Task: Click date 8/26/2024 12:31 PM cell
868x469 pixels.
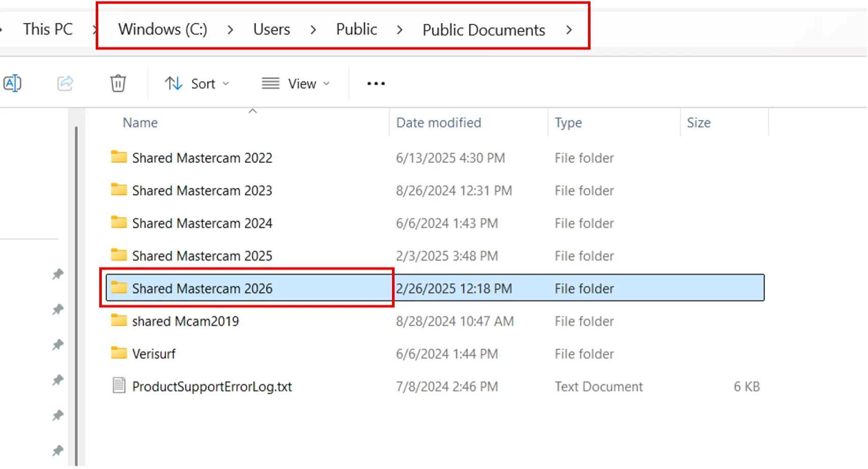Action: pyautogui.click(x=454, y=190)
